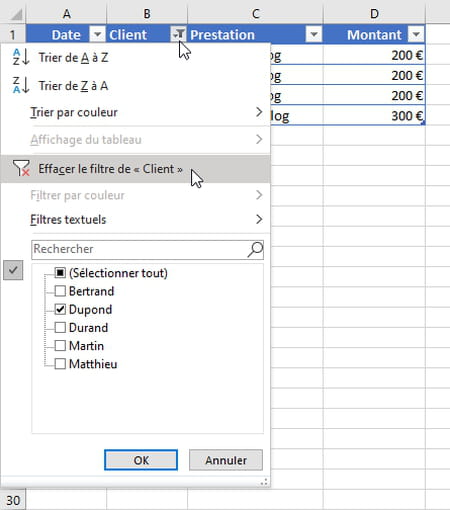Open the Montant column filter dropdown
Viewport: 450px width, 510px height.
[416, 34]
